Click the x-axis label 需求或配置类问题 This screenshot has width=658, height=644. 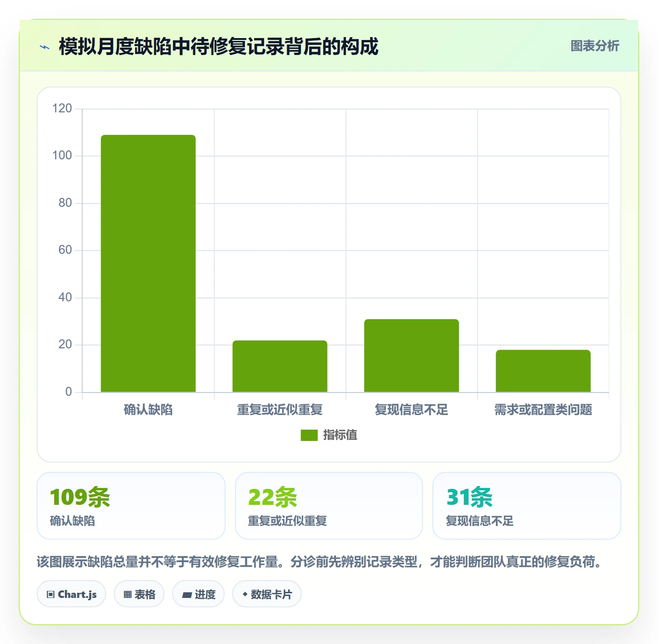[543, 410]
